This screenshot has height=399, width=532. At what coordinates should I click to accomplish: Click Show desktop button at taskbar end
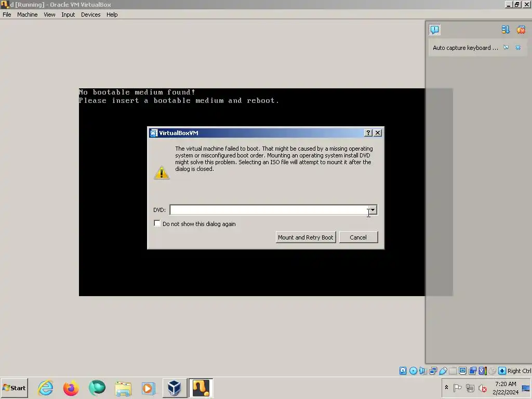[x=526, y=388]
